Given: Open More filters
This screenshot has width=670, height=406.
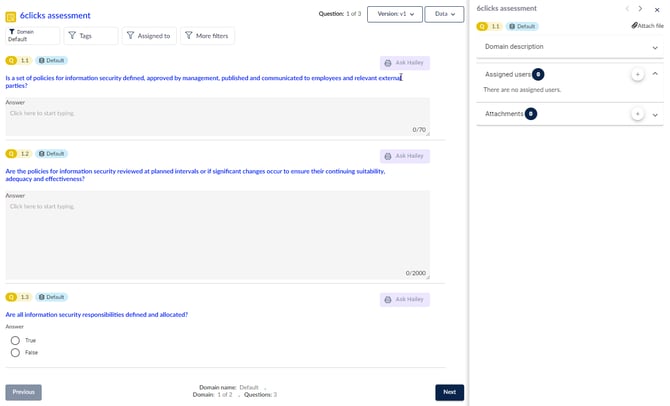Looking at the screenshot, I should tap(207, 36).
